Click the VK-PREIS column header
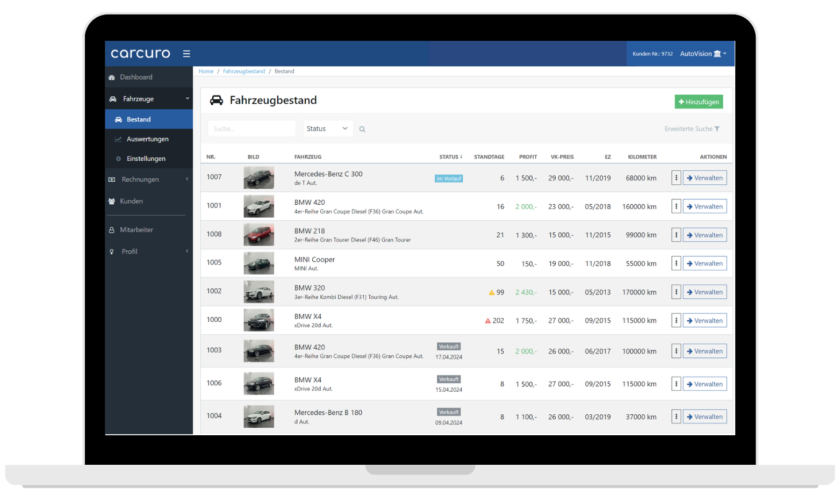This screenshot has width=840, height=504. (562, 157)
